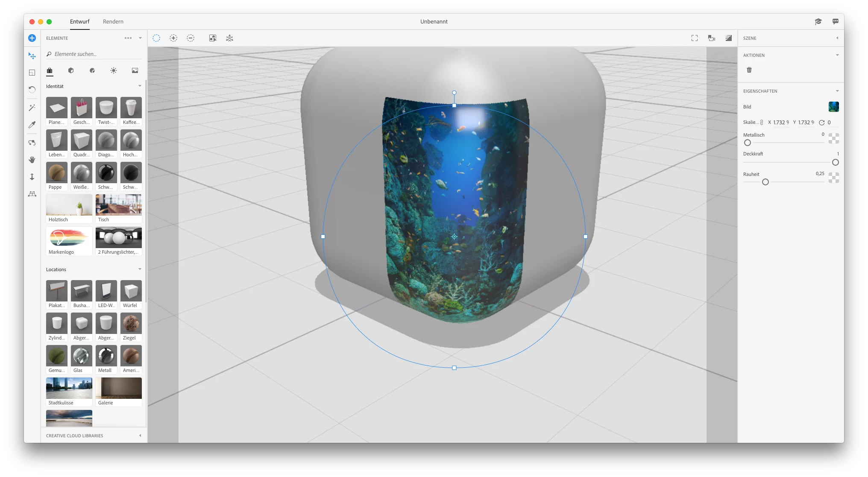Click the fullscreen frame icon in the toolbar

[x=695, y=38]
